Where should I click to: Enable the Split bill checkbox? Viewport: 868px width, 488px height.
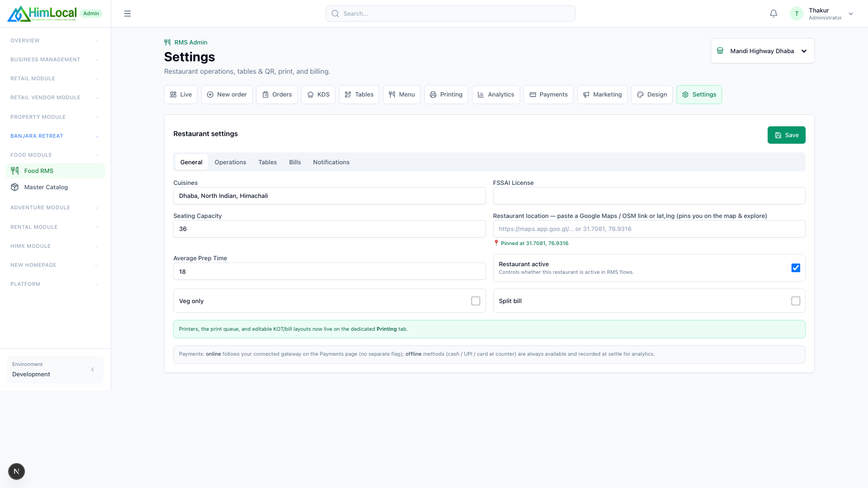click(796, 301)
